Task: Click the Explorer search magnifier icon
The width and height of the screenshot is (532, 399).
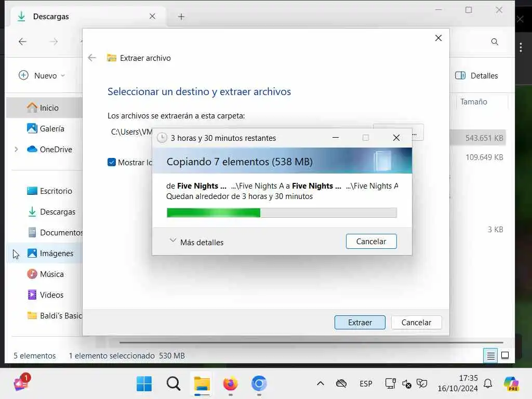Action: tap(495, 42)
